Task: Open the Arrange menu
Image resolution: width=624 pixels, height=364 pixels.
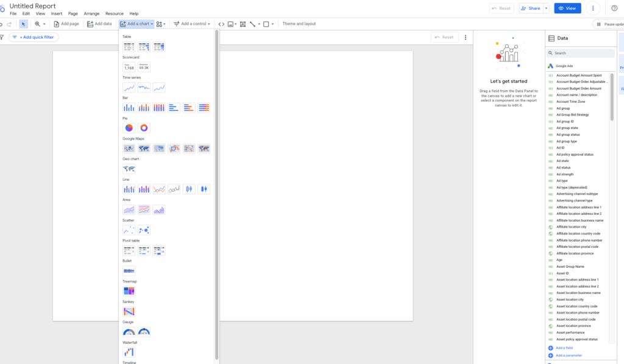Action: [x=91, y=13]
